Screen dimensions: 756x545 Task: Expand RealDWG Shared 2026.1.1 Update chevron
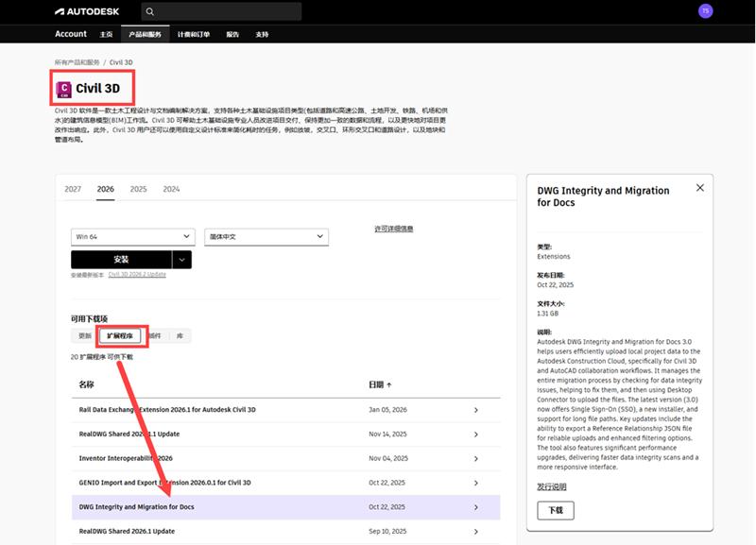pos(476,434)
